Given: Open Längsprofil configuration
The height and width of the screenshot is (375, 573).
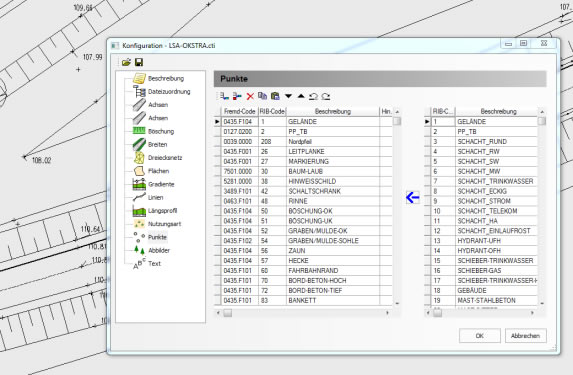Looking at the screenshot, I should (x=162, y=211).
